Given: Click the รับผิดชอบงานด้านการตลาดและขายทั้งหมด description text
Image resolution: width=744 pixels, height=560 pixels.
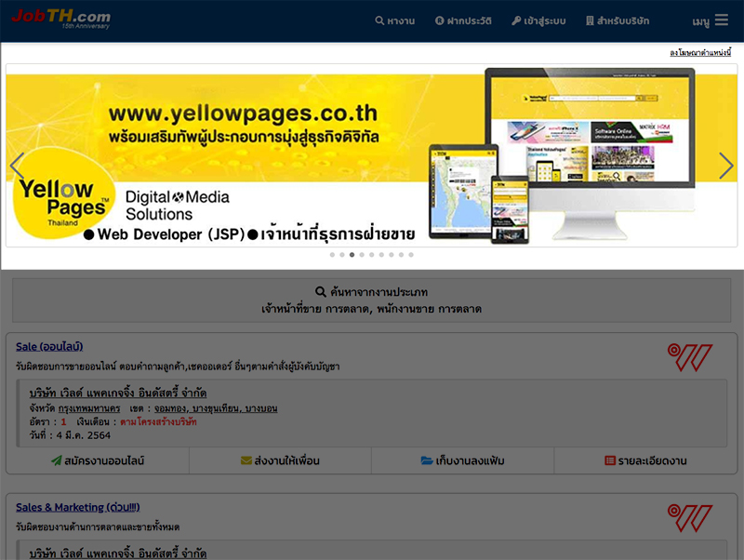Looking at the screenshot, I should click(98, 527).
